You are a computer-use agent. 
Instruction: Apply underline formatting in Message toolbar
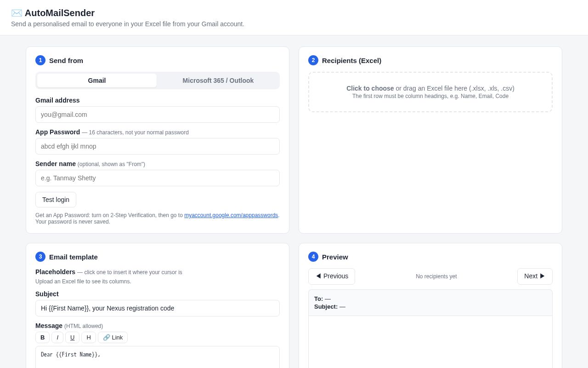[72, 338]
